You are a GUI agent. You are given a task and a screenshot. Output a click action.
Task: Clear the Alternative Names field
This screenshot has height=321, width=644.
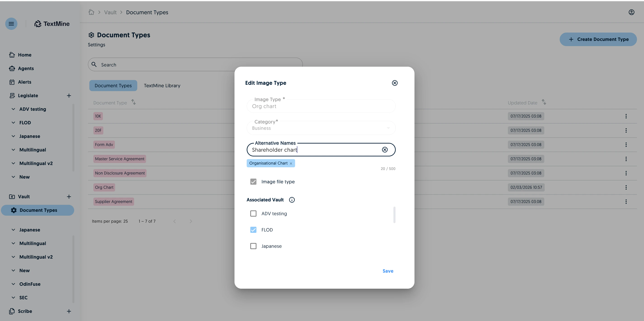384,149
